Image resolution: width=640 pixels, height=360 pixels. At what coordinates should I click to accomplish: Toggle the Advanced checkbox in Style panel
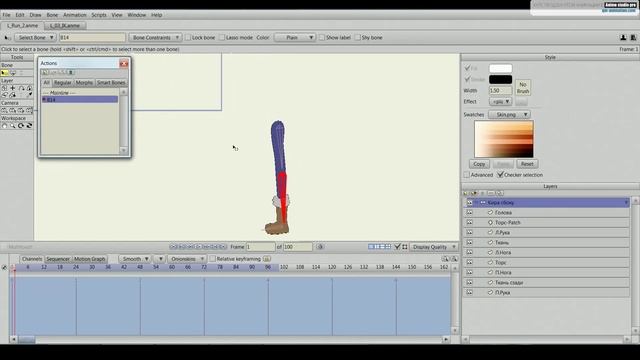click(x=467, y=175)
